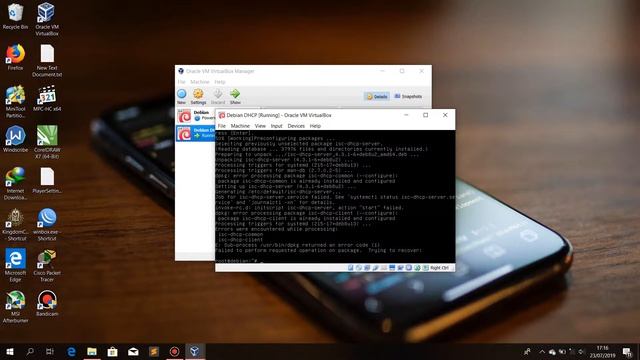
Task: Select Oracle VM VirtualBox desktop shortcut
Action: coord(47,19)
